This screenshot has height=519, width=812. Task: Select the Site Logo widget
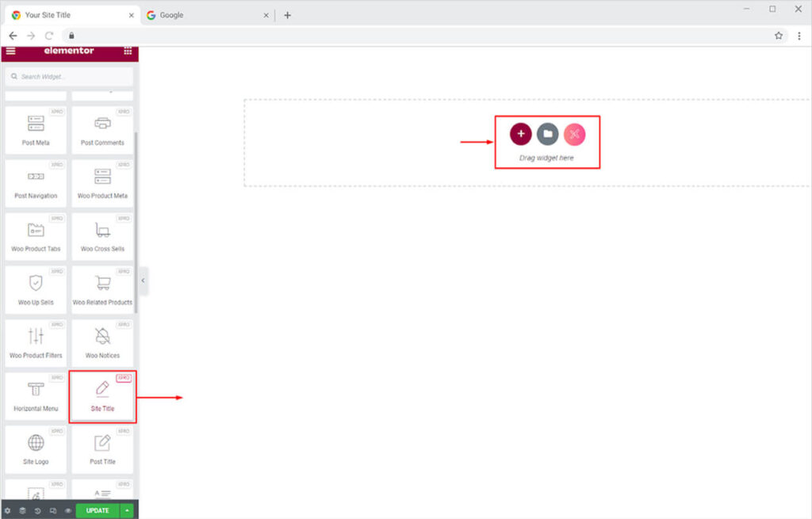tap(36, 448)
